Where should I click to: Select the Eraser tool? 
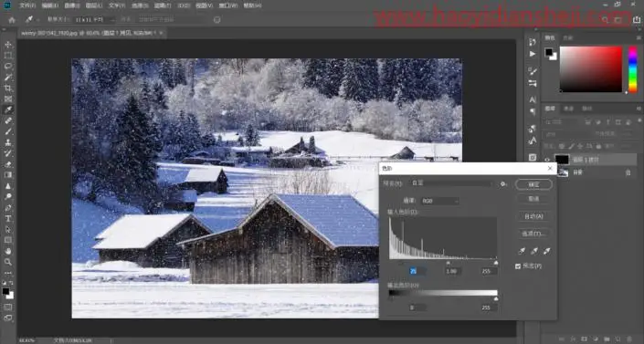tap(8, 164)
